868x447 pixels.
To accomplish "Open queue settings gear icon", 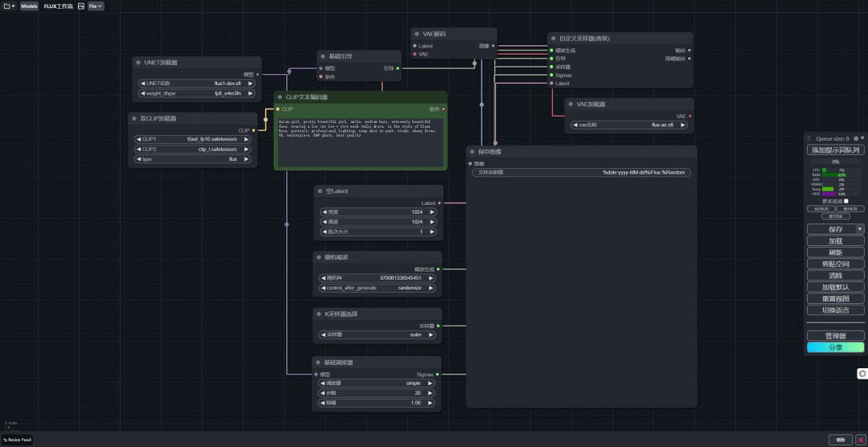I will [x=855, y=138].
